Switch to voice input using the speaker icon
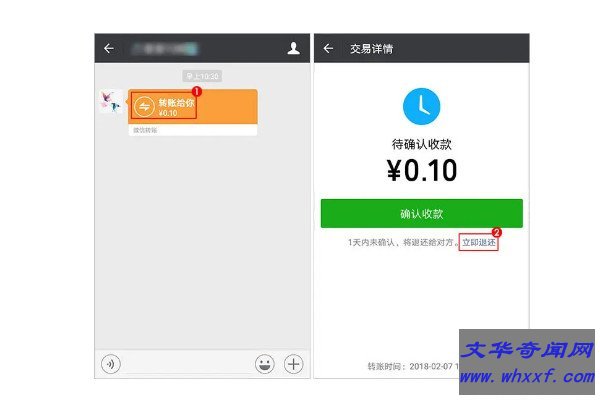This screenshot has width=600, height=400. pyautogui.click(x=111, y=364)
